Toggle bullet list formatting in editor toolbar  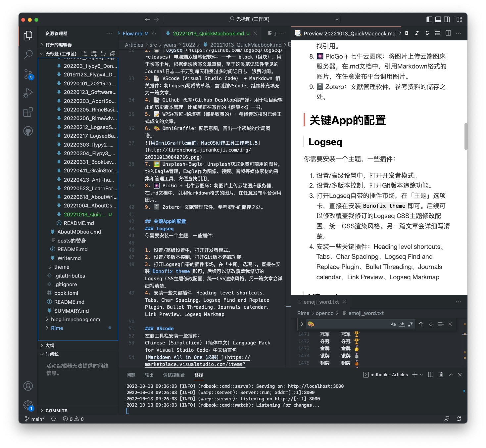[x=437, y=33]
